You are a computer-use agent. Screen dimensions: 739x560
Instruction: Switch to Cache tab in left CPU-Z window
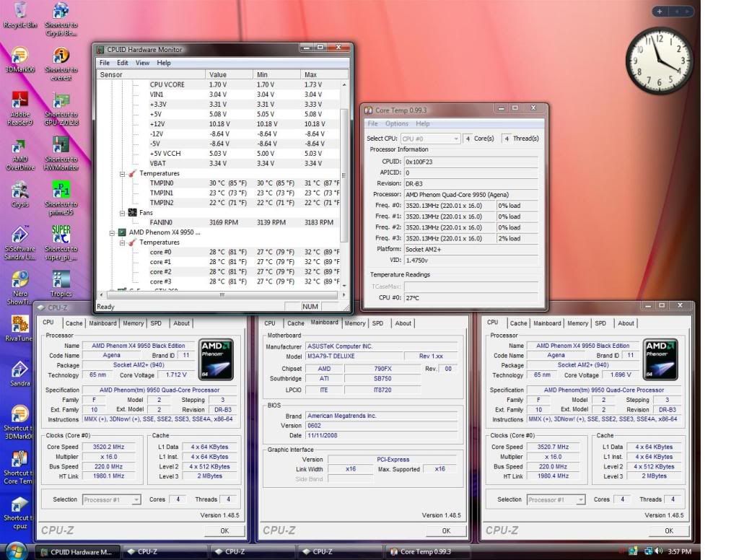(74, 323)
